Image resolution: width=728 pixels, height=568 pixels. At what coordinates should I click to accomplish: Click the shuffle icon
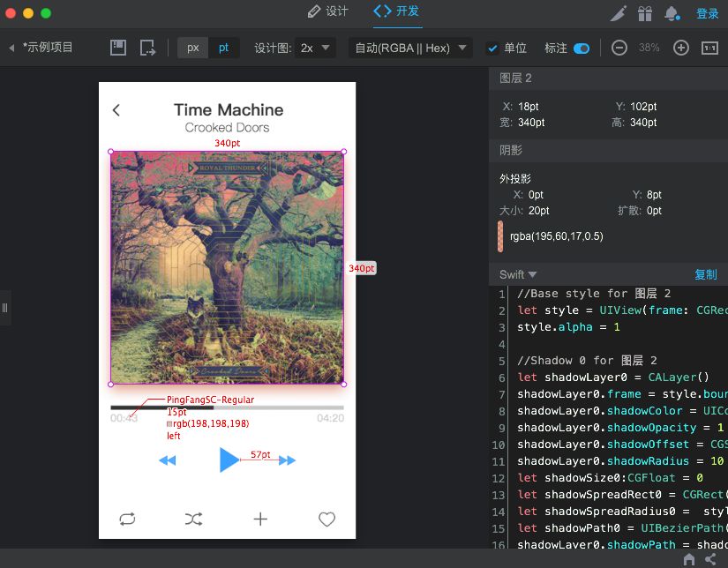[x=193, y=519]
